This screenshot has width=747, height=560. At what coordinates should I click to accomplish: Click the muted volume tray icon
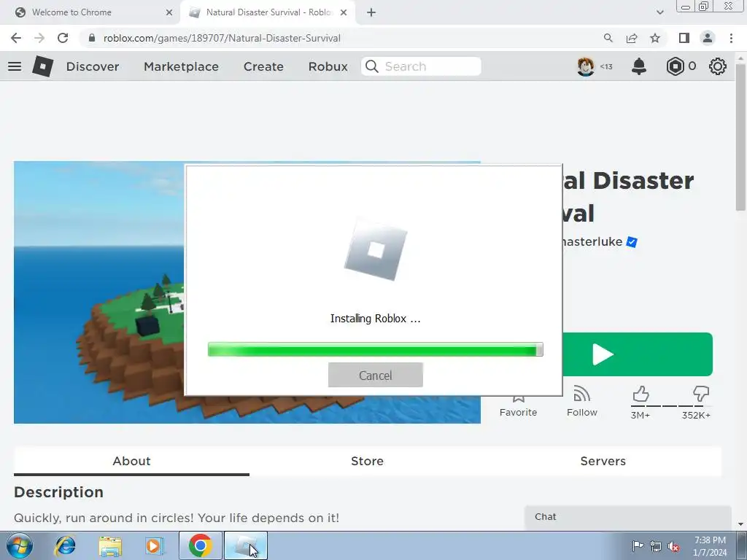pos(673,546)
